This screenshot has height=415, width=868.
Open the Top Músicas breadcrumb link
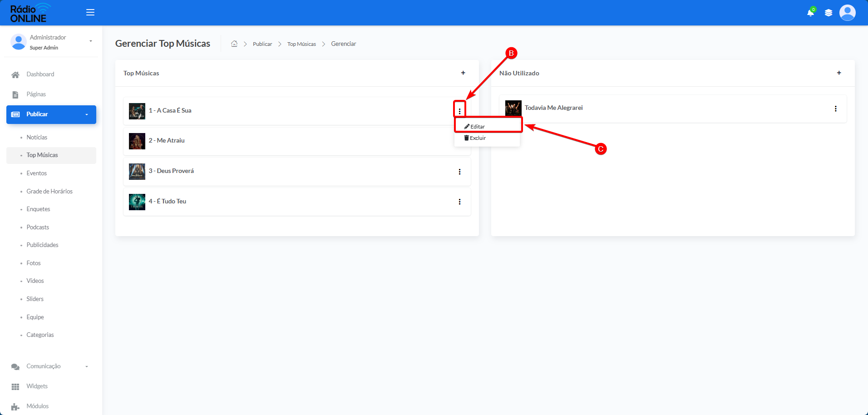(x=301, y=44)
